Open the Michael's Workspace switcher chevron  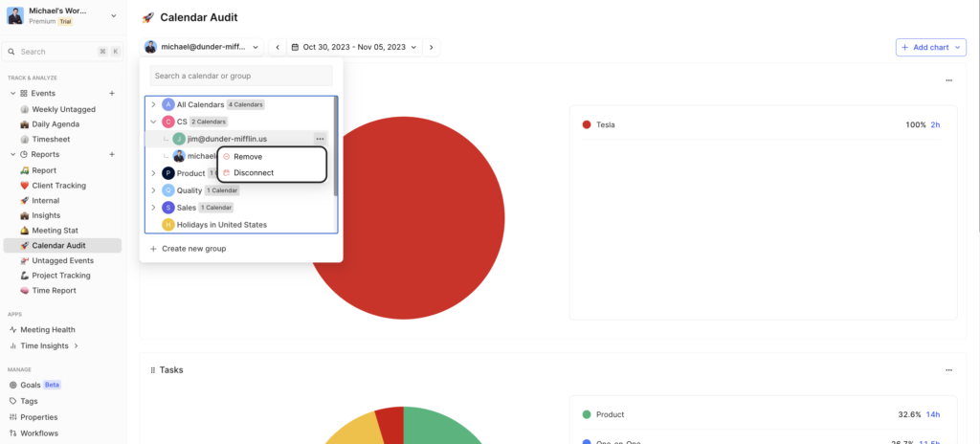113,15
